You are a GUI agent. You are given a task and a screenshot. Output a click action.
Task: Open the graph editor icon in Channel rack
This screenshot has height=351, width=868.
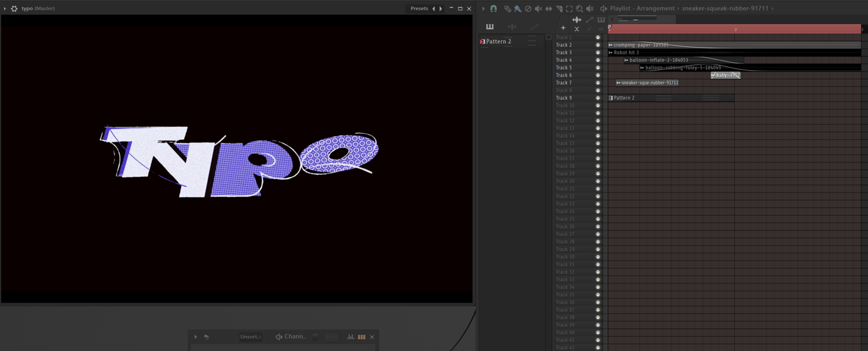click(x=351, y=337)
